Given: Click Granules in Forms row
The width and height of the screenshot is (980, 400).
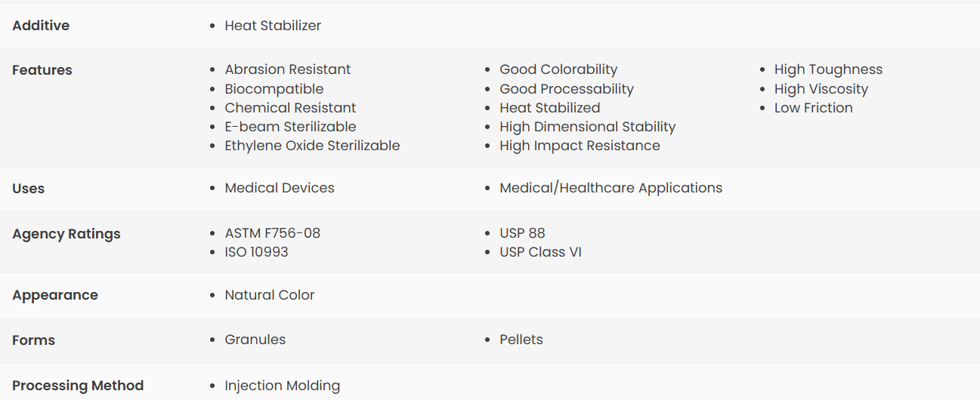Looking at the screenshot, I should coord(255,340).
